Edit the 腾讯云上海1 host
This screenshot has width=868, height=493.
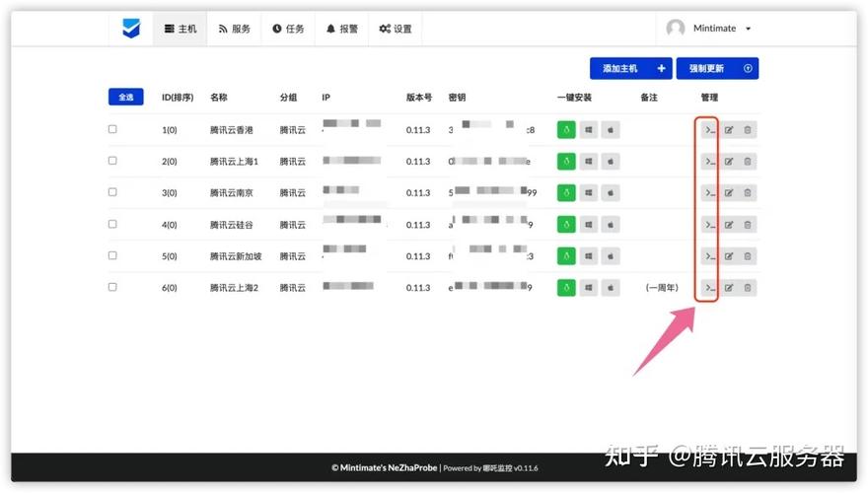(729, 162)
